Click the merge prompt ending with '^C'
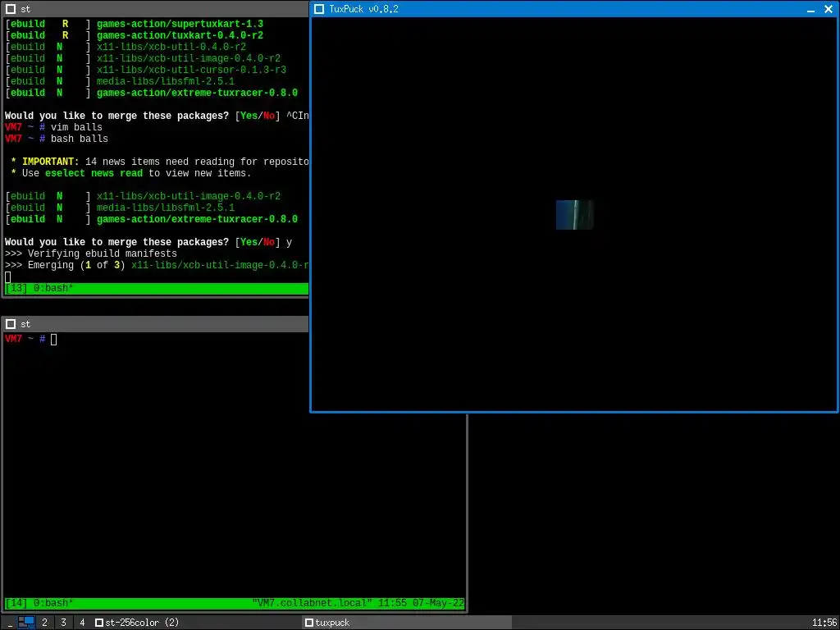840x630 pixels. pos(157,116)
